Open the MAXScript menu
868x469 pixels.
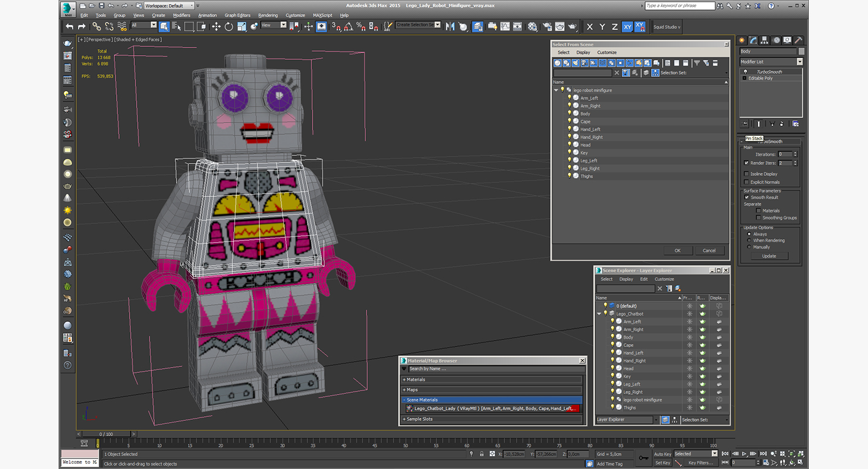(323, 15)
